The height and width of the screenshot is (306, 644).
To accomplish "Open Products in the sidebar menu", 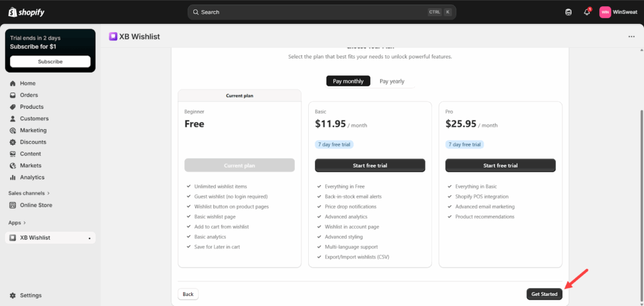I will [31, 107].
